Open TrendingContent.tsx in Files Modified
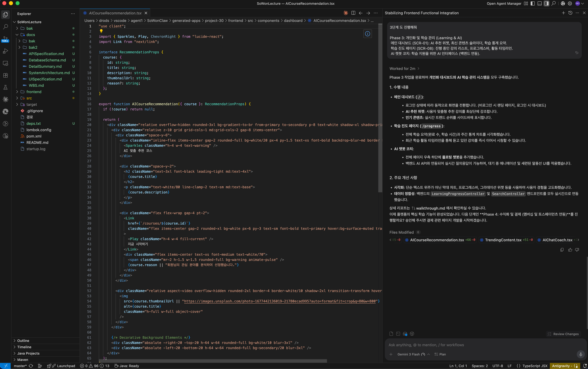Viewport: 588px width, 369px height. (506, 240)
